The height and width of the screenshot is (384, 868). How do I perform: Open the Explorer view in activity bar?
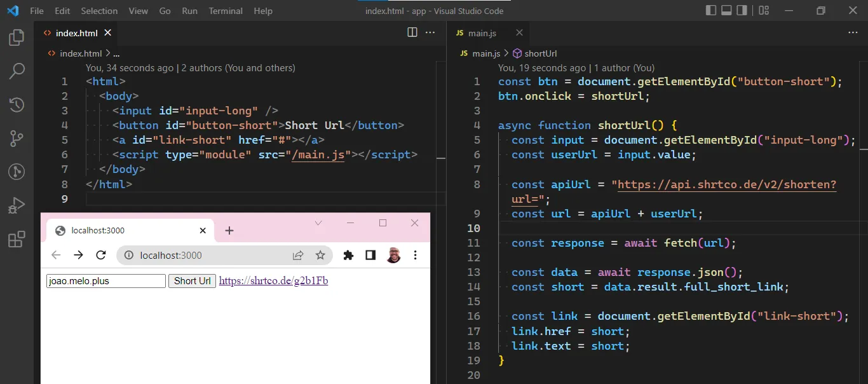pyautogui.click(x=17, y=38)
